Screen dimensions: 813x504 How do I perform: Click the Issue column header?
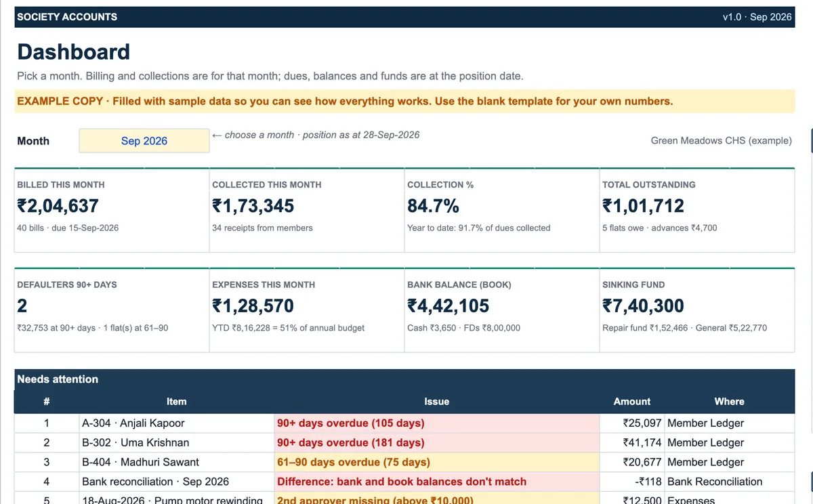pyautogui.click(x=437, y=402)
